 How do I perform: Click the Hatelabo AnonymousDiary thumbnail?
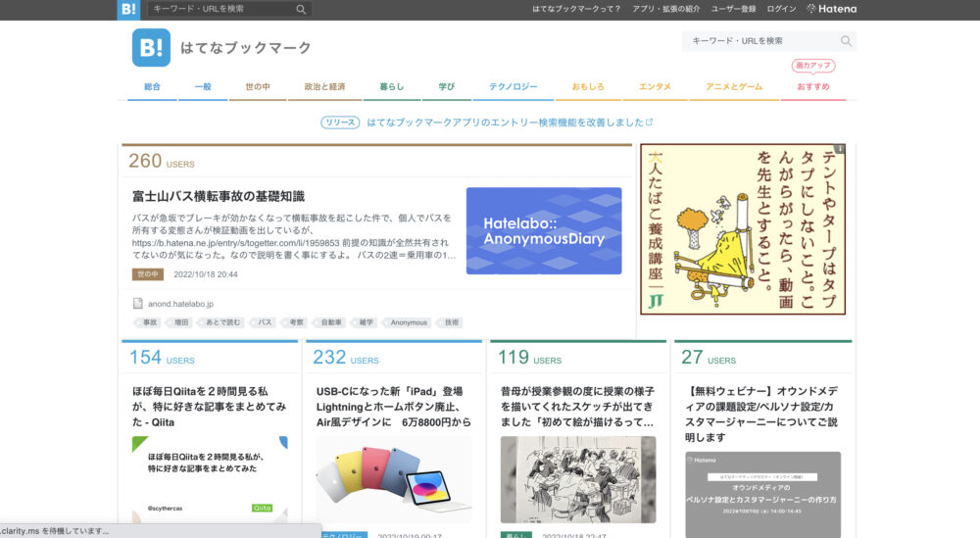544,230
